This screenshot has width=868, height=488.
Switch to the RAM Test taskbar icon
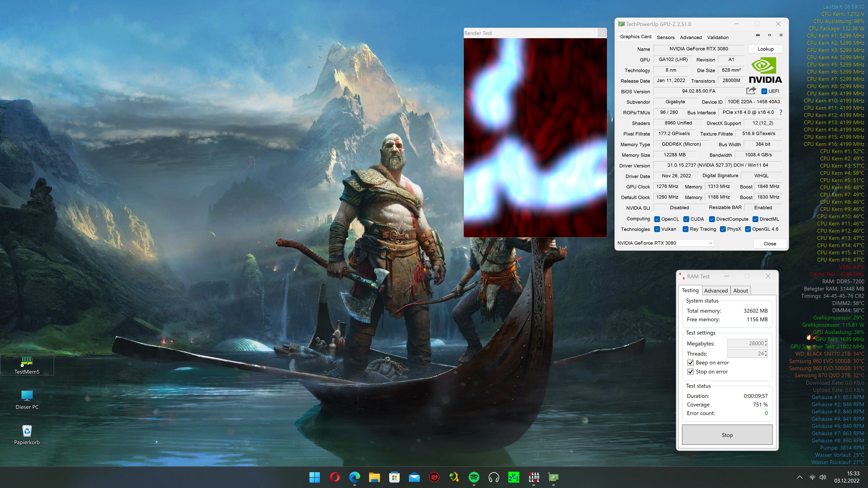pos(534,477)
